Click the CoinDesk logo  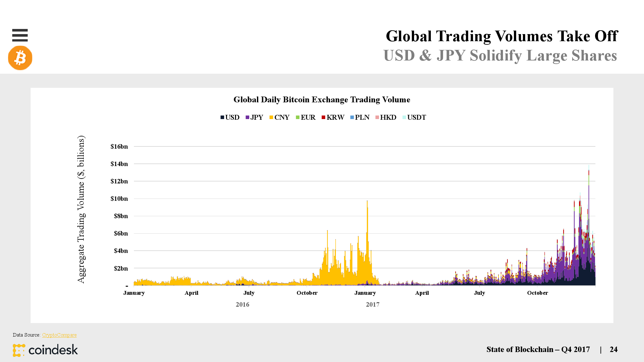(x=45, y=350)
